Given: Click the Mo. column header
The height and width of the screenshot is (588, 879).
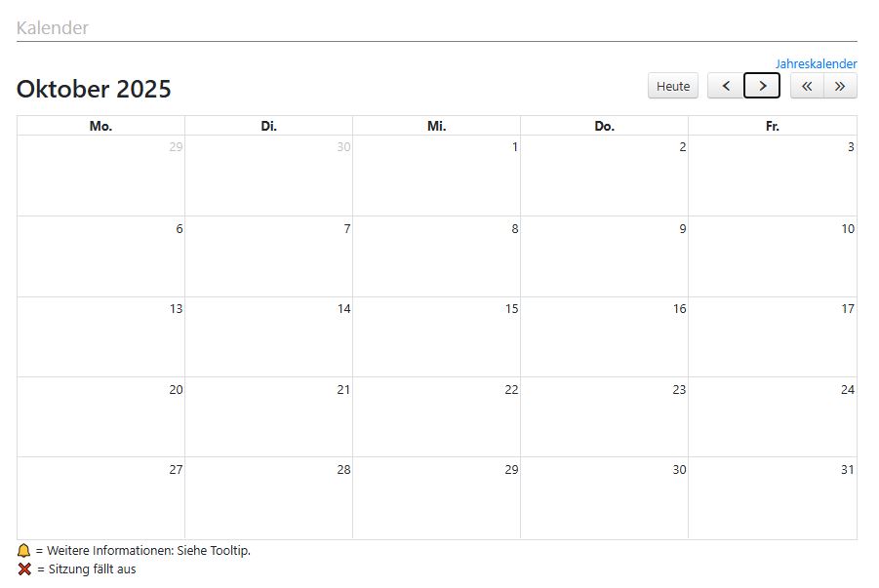Looking at the screenshot, I should [100, 126].
